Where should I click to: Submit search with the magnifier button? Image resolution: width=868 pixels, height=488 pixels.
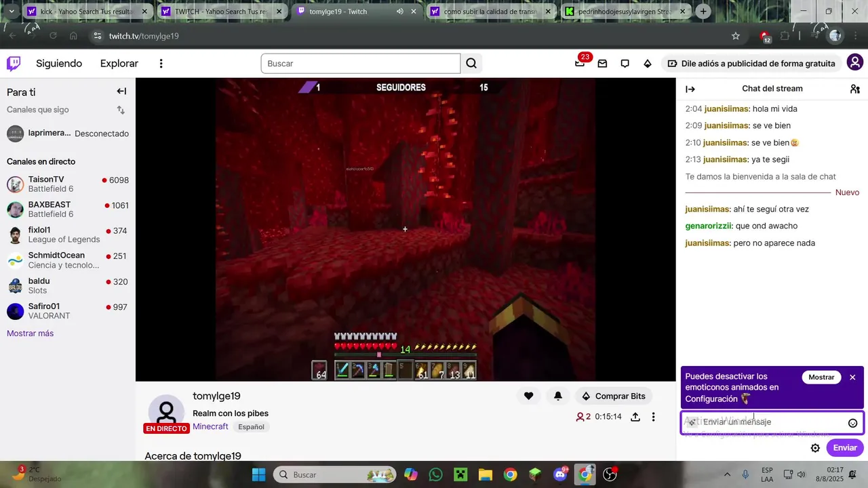pyautogui.click(x=471, y=64)
